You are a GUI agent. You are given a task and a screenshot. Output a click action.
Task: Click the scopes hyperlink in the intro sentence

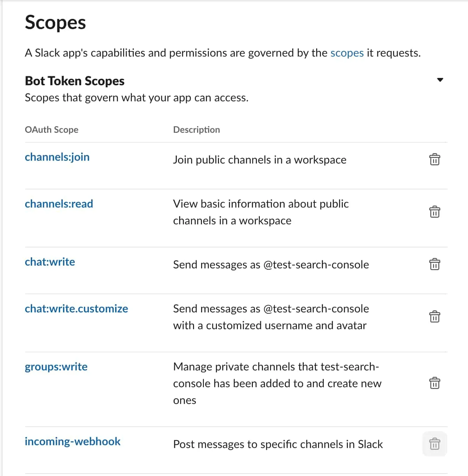point(347,53)
